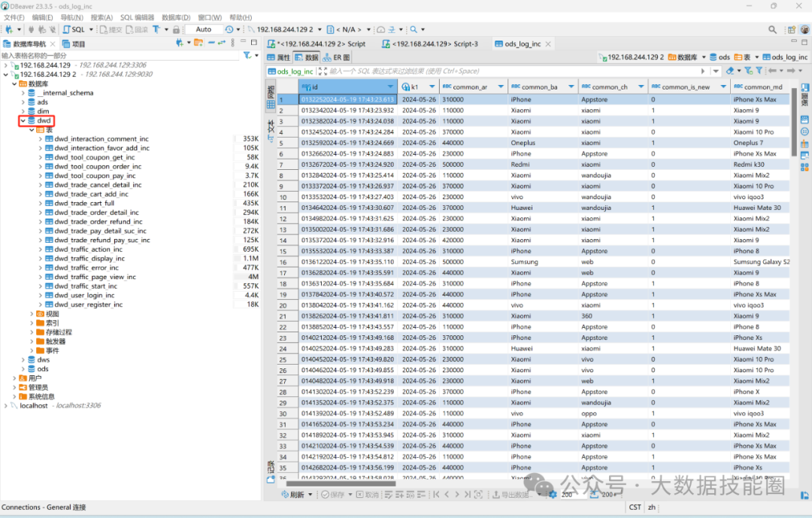
Task: Switch to the Script-3 editor tab
Action: click(435, 44)
